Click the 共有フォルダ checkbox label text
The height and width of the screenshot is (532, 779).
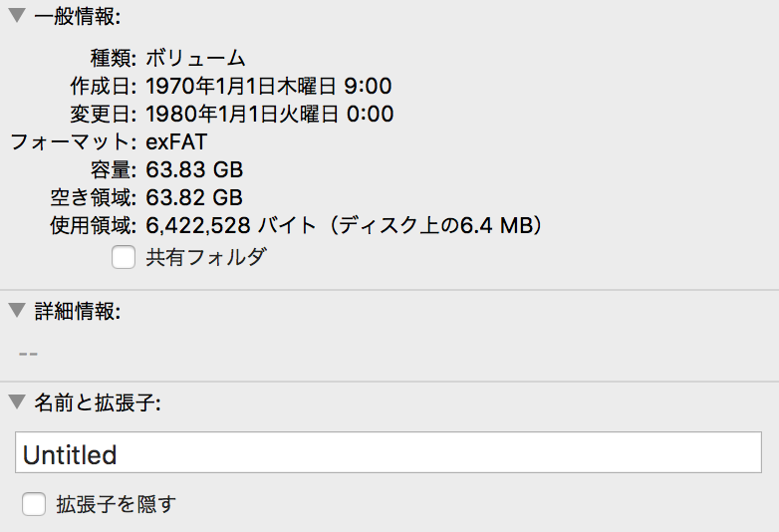(206, 257)
